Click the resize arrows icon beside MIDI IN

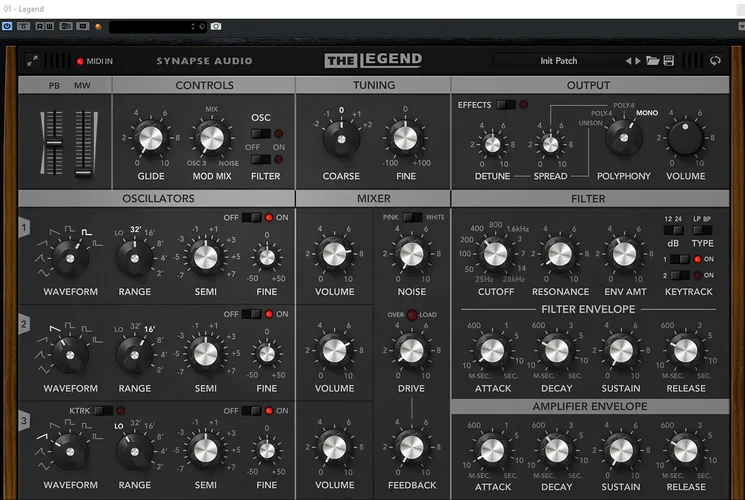click(x=32, y=61)
